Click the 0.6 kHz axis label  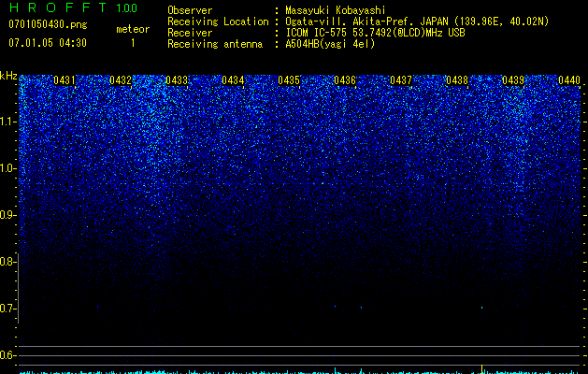pyautogui.click(x=7, y=355)
